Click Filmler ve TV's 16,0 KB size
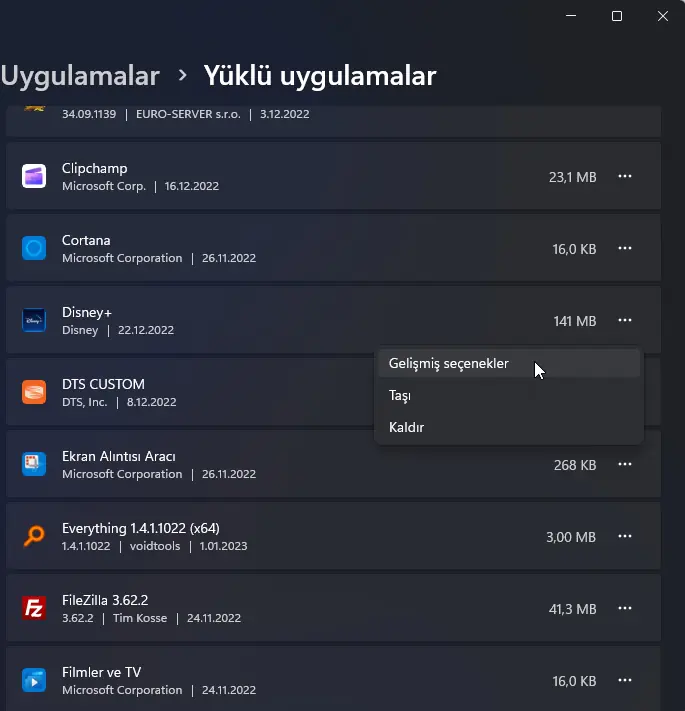The width and height of the screenshot is (685, 711). click(x=574, y=682)
